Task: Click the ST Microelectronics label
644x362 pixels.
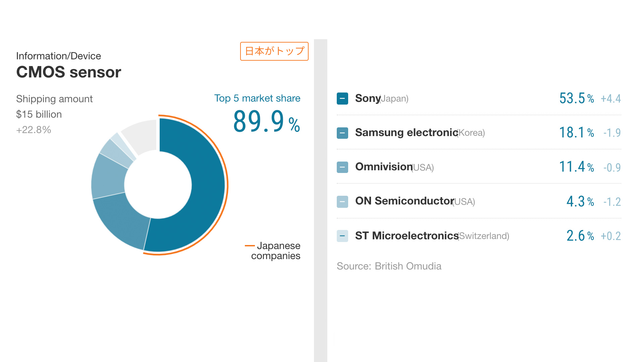Action: [407, 236]
